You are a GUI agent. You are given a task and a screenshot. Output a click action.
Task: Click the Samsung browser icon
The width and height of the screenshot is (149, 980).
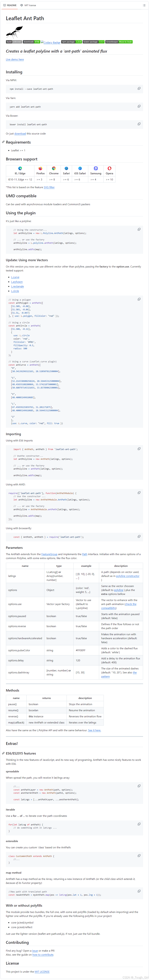coord(96,168)
